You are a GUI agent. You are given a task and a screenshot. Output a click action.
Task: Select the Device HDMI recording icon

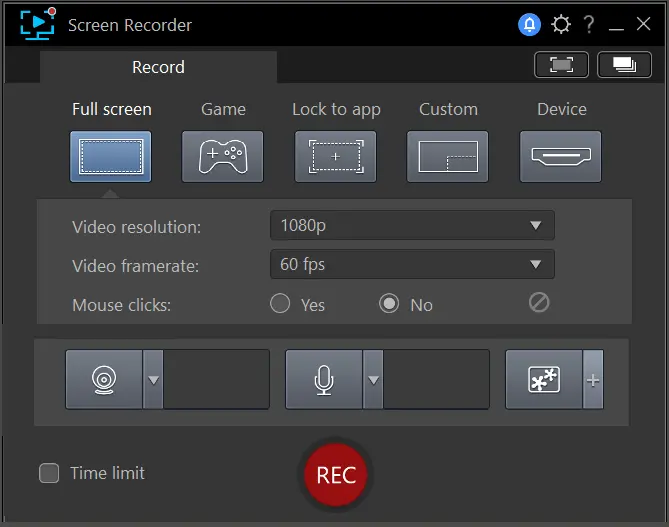(561, 157)
